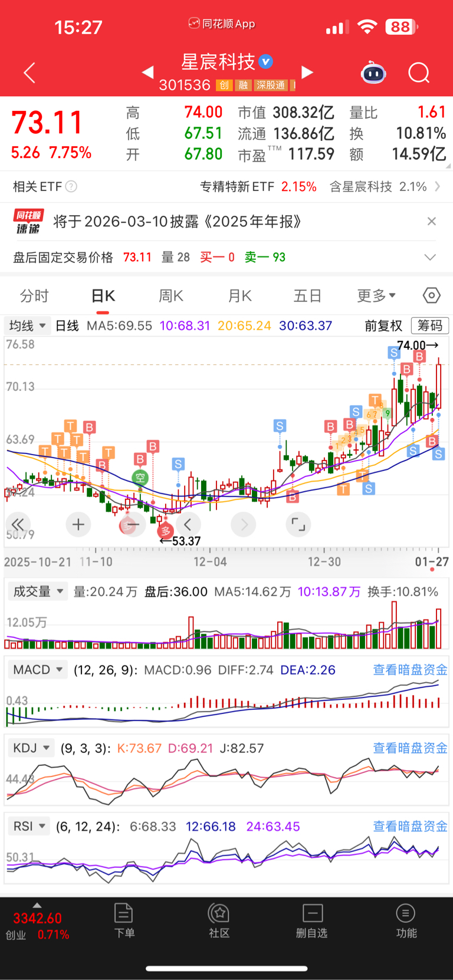Screen dimensions: 453x980
Task: Open chart settings hexagon icon
Action: [x=431, y=295]
